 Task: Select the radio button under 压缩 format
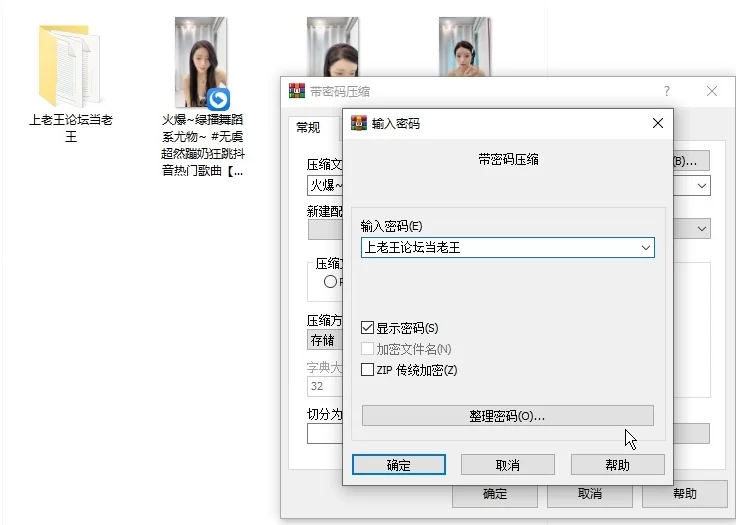[x=330, y=282]
